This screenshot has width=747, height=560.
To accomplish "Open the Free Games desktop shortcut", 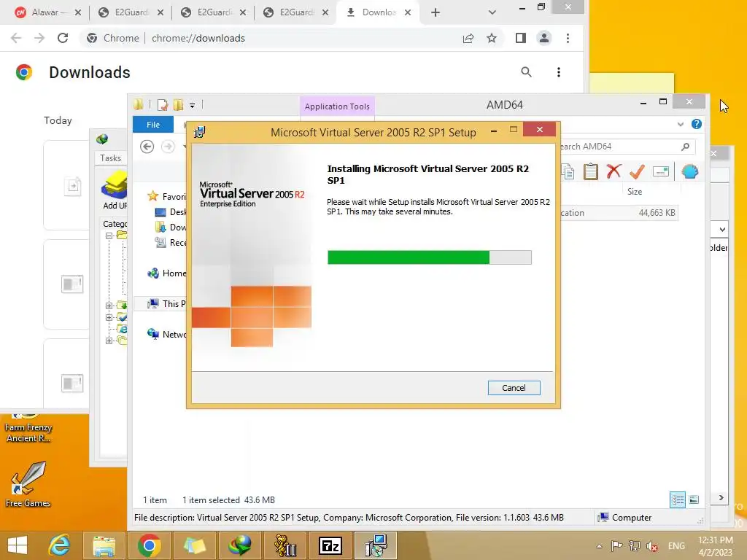I will click(28, 484).
